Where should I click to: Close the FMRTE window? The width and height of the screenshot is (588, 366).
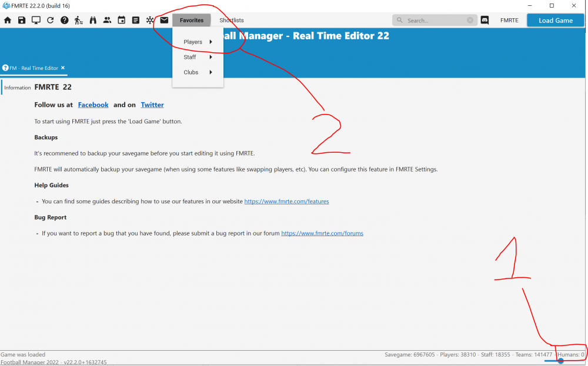tap(574, 6)
